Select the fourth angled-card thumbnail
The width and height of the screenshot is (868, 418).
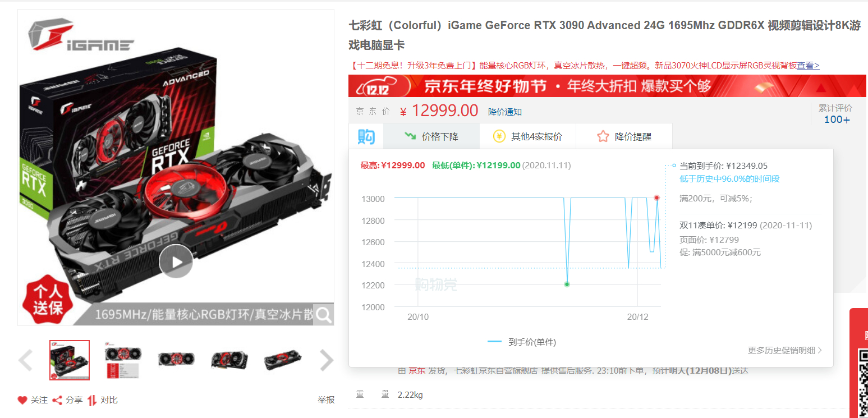pyautogui.click(x=229, y=360)
